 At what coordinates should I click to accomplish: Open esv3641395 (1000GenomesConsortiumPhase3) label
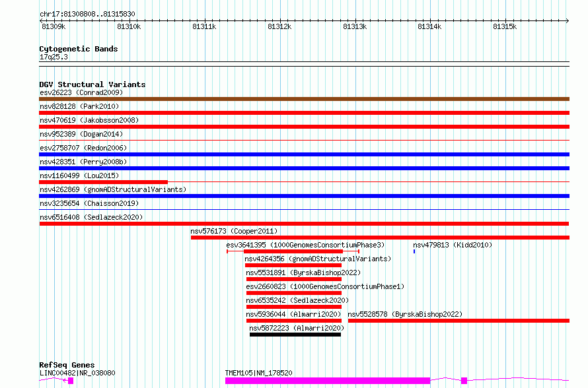click(x=305, y=245)
